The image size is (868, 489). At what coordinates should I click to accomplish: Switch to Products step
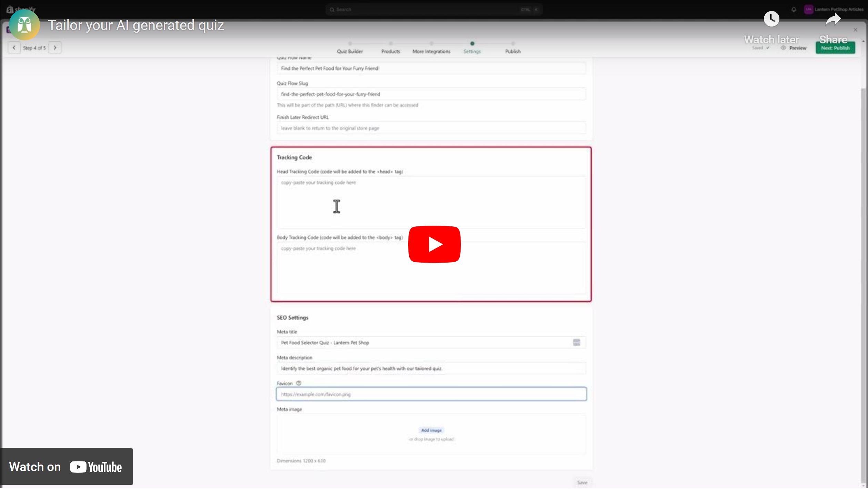point(391,48)
